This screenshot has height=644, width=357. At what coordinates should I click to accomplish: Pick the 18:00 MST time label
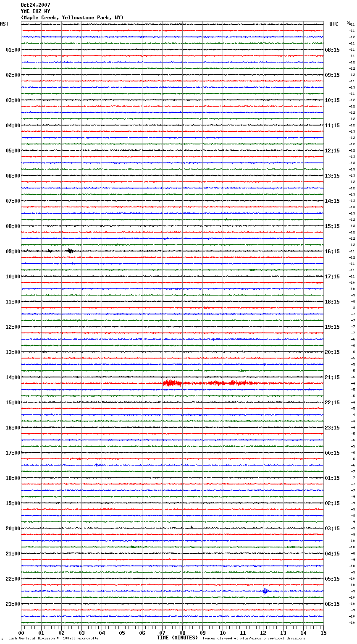coord(13,478)
